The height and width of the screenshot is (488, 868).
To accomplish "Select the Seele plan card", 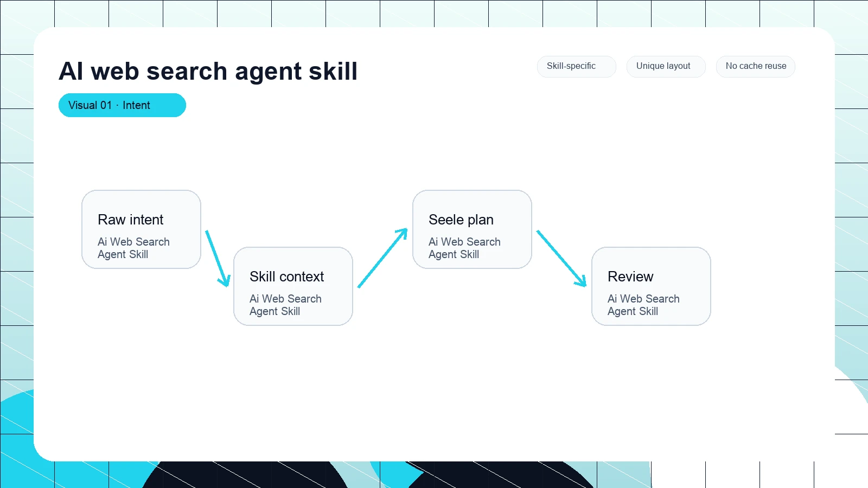I will 472,229.
